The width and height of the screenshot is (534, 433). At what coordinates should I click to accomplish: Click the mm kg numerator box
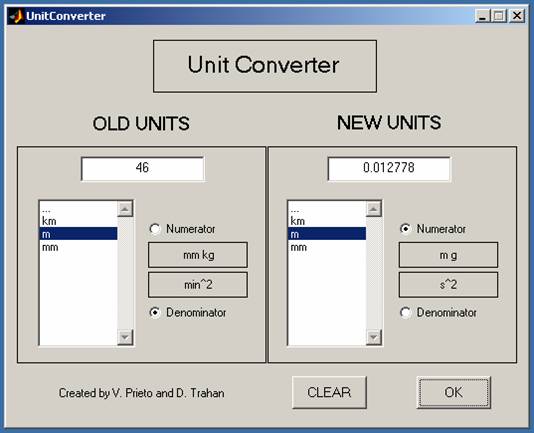(198, 255)
